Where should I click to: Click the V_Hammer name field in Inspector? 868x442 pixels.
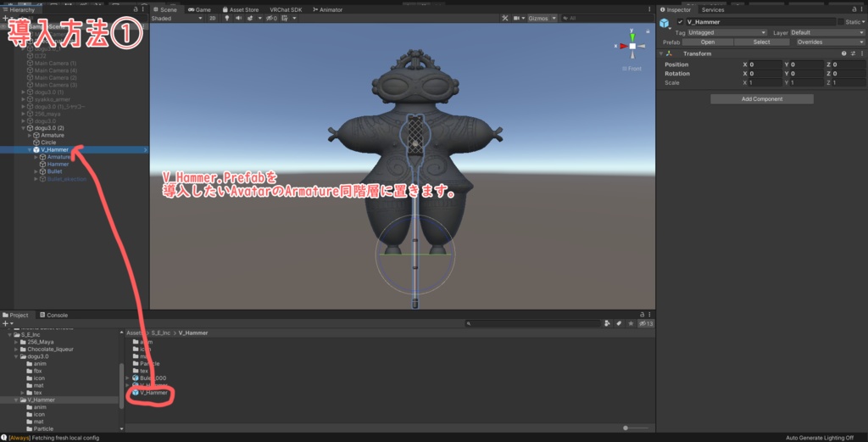[760, 22]
